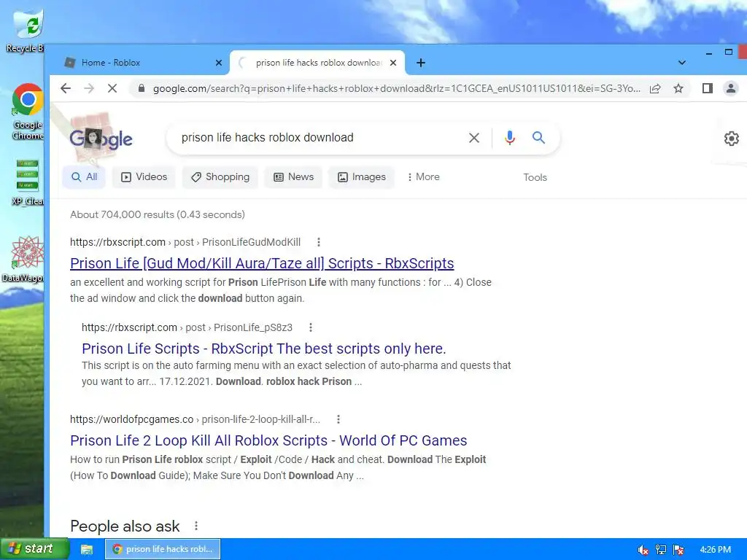Open Prison Life Scripts - RbxScript link
Screen dimensions: 747x560
pos(264,349)
